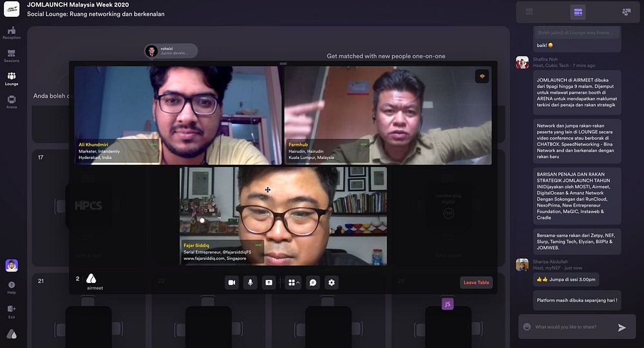Click participant count 2 in table bar
Viewport: 644px width, 348px height.
coord(77,279)
